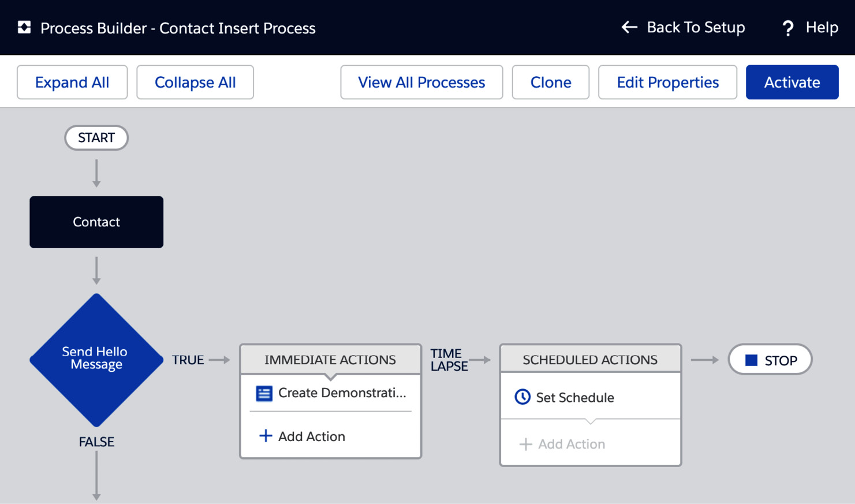Click the TIME LAPSE label

(449, 360)
